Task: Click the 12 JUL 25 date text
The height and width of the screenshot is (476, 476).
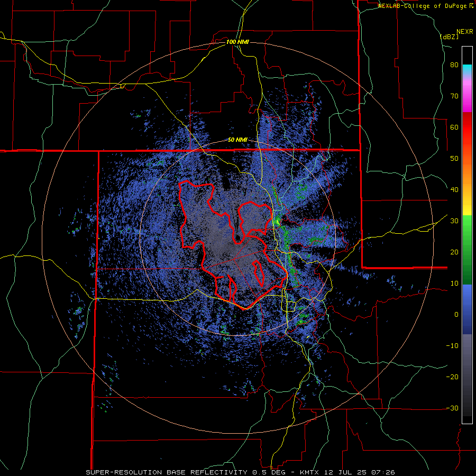Action: (344, 472)
